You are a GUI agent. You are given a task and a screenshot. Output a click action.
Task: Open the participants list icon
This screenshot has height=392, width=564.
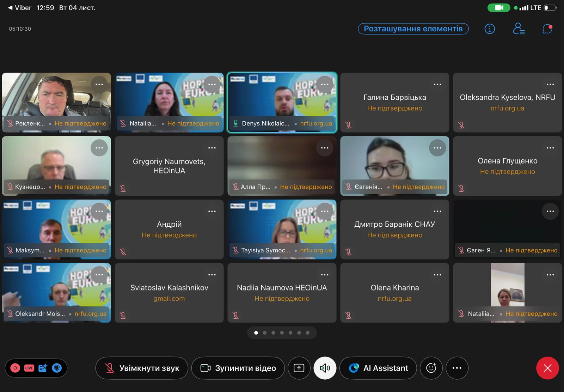[x=519, y=29]
